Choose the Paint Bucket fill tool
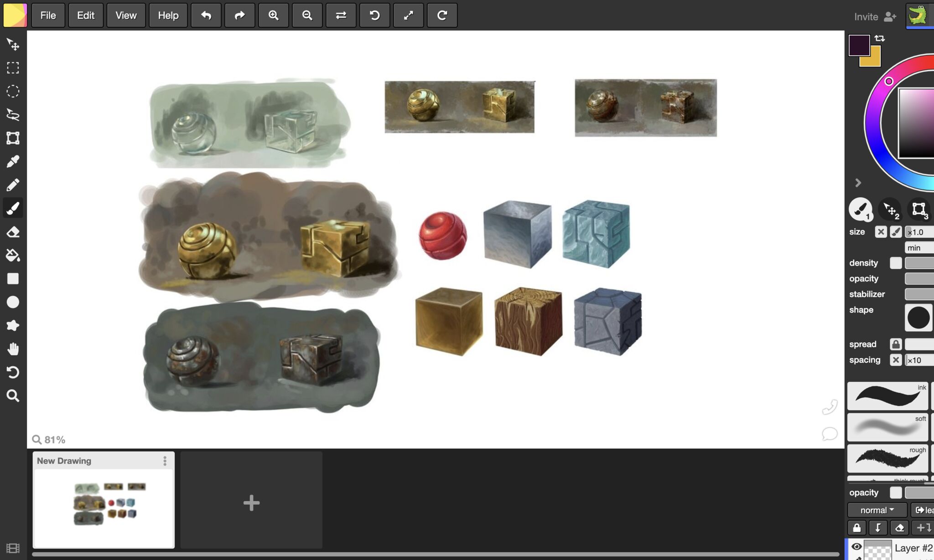Viewport: 934px width, 560px height. click(13, 255)
